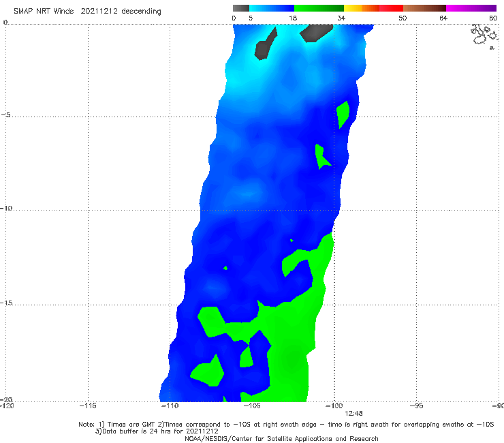
Task: Click the Galapagos islands outline on the map
Action: pyautogui.click(x=484, y=36)
